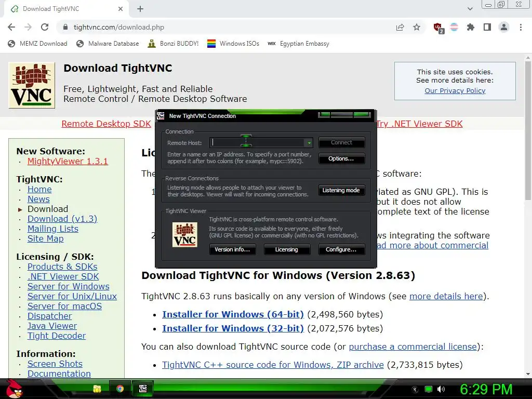Open Server for Unix/Linux link
The image size is (532, 399).
72,296
